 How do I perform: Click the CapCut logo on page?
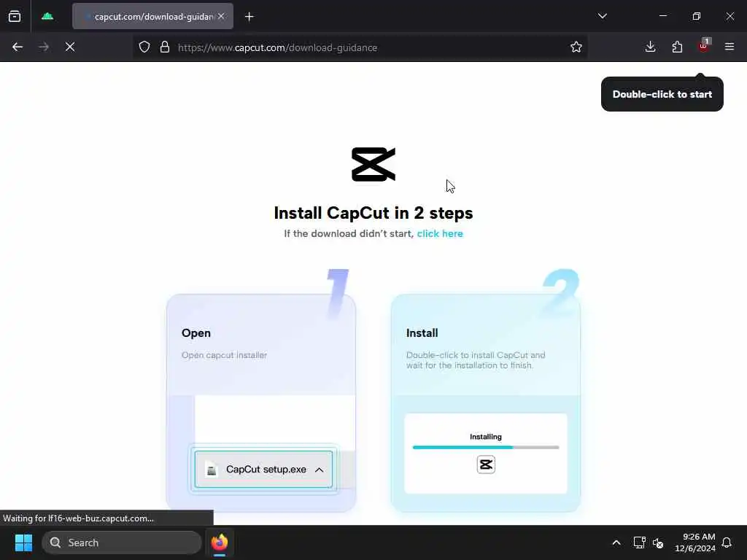click(x=373, y=164)
